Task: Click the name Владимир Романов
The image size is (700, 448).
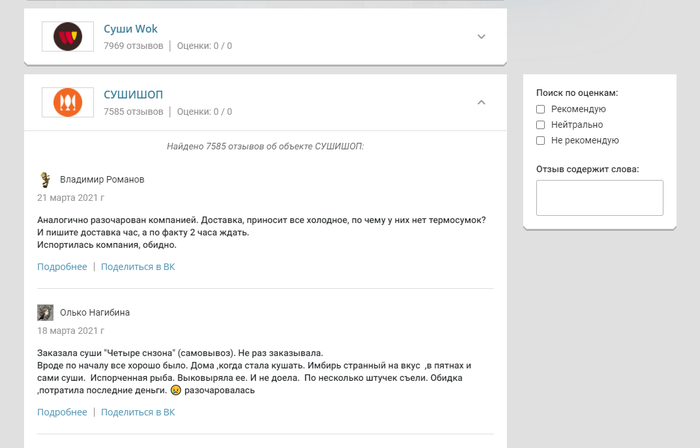Action: [102, 180]
